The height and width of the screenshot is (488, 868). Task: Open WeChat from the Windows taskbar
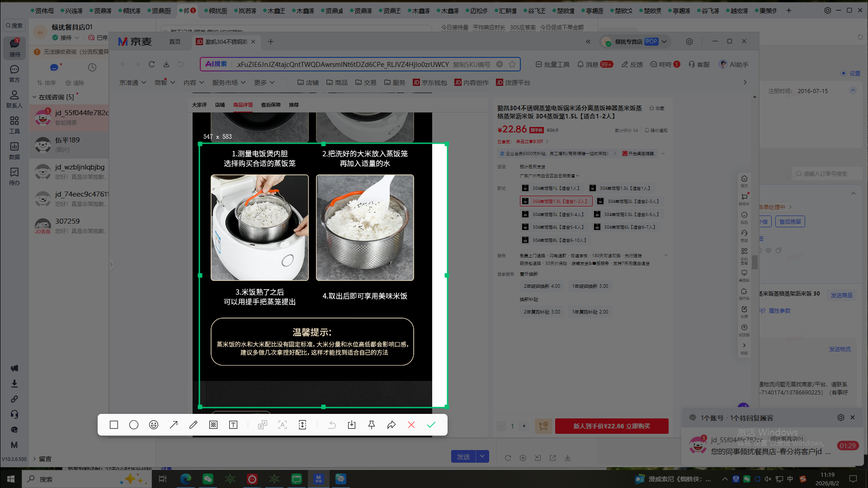pyautogui.click(x=208, y=479)
